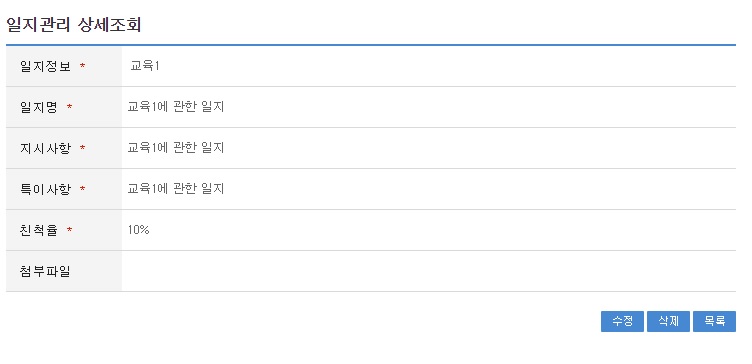The height and width of the screenshot is (364, 752).
Task: Click the 수정 edit button
Action: pyautogui.click(x=622, y=321)
